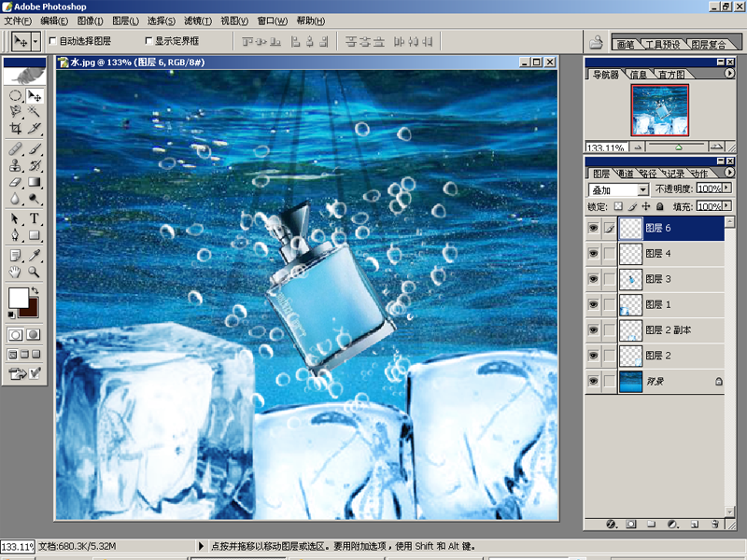Select the Dodge tool
The image size is (747, 560).
35,198
